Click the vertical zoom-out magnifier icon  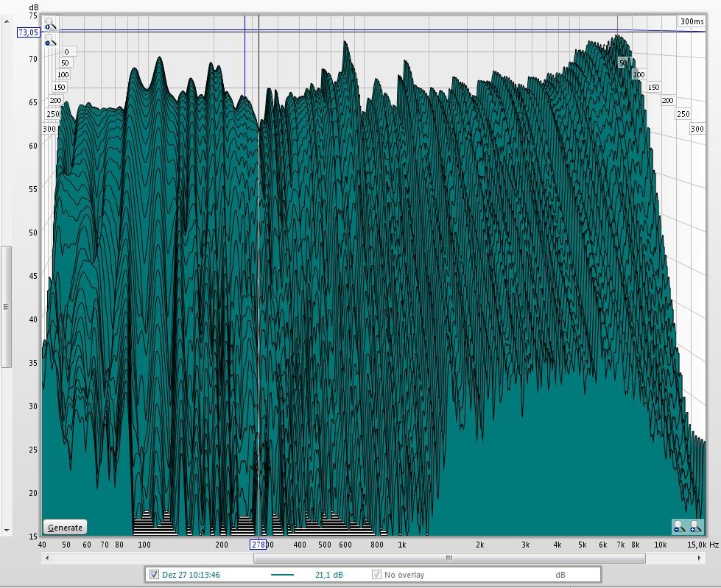[x=49, y=40]
